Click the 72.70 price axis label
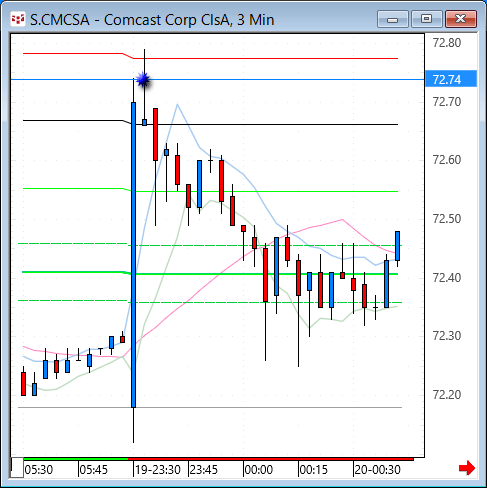 pos(447,101)
